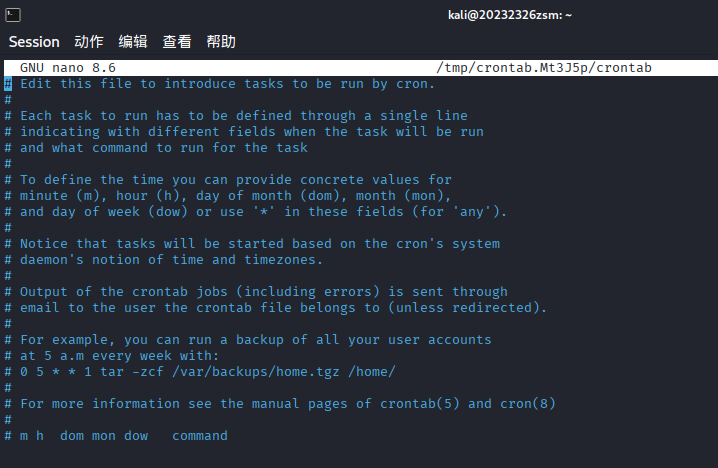This screenshot has width=718, height=468.
Task: Click the /tmp/crontab.Mt3J5p/crontab file path
Action: click(x=544, y=68)
